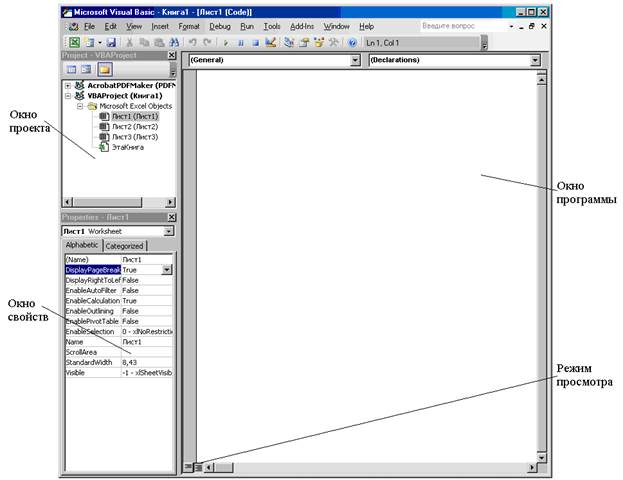The image size is (623, 480).
Task: Open the File menu
Action: click(89, 27)
